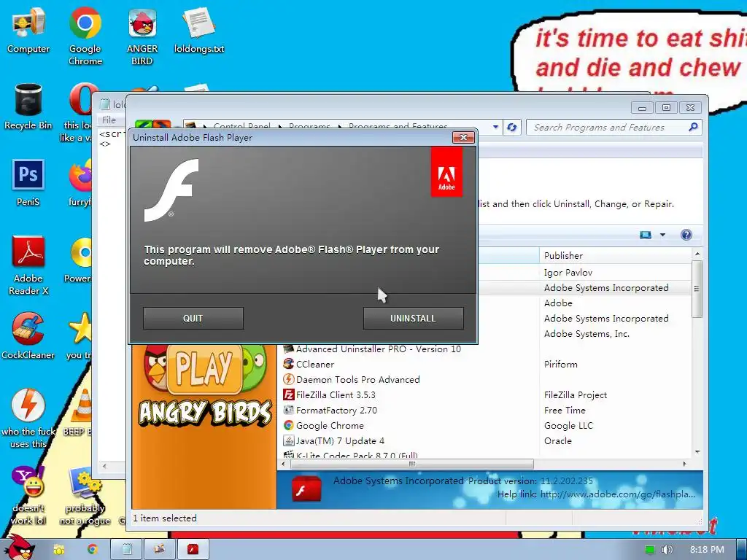Open the help icon in Programs and Features
Screen dimensions: 747x560
pyautogui.click(x=686, y=235)
